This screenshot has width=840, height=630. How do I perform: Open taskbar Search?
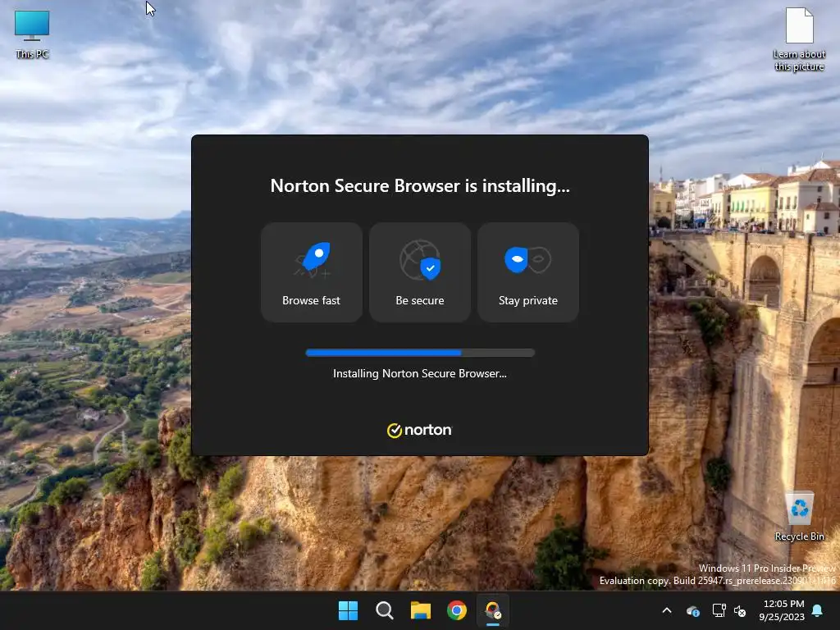click(x=384, y=610)
